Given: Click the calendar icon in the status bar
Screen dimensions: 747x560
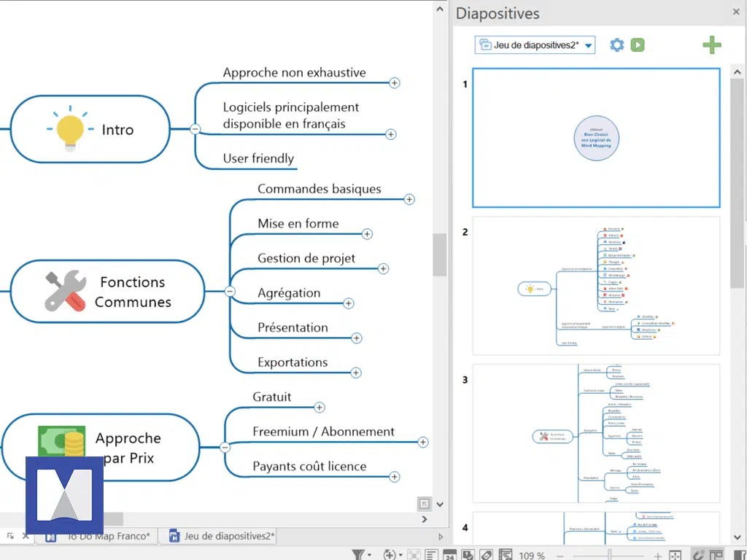Looking at the screenshot, I should (x=450, y=556).
